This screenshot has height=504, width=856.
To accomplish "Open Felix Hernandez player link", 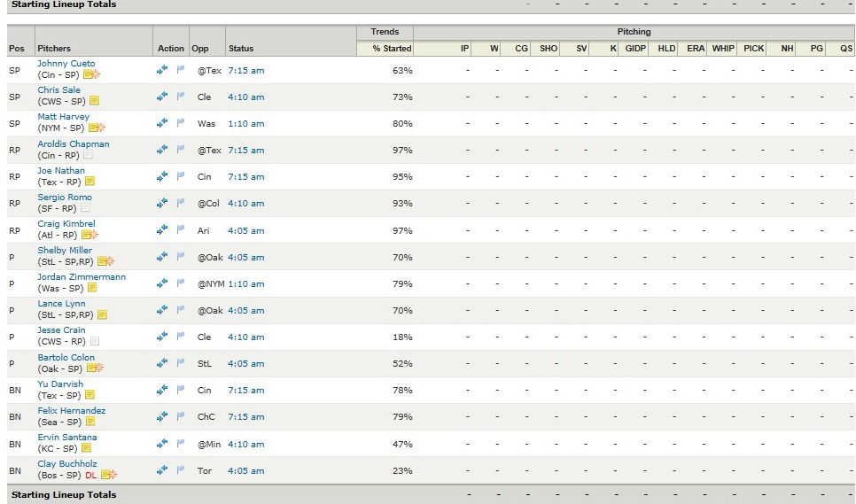I will pyautogui.click(x=72, y=410).
